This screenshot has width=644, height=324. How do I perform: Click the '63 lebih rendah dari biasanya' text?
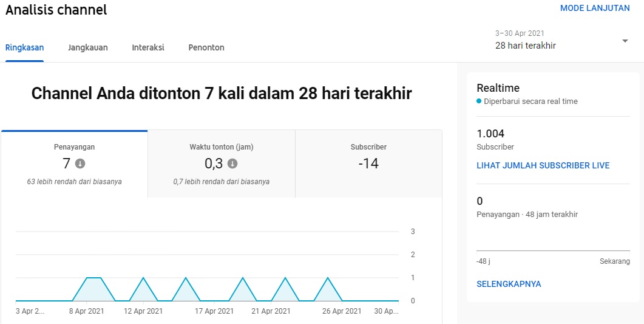pos(74,181)
